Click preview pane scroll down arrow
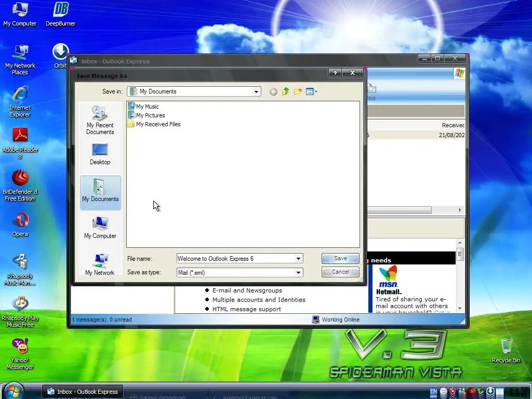 coord(460,309)
